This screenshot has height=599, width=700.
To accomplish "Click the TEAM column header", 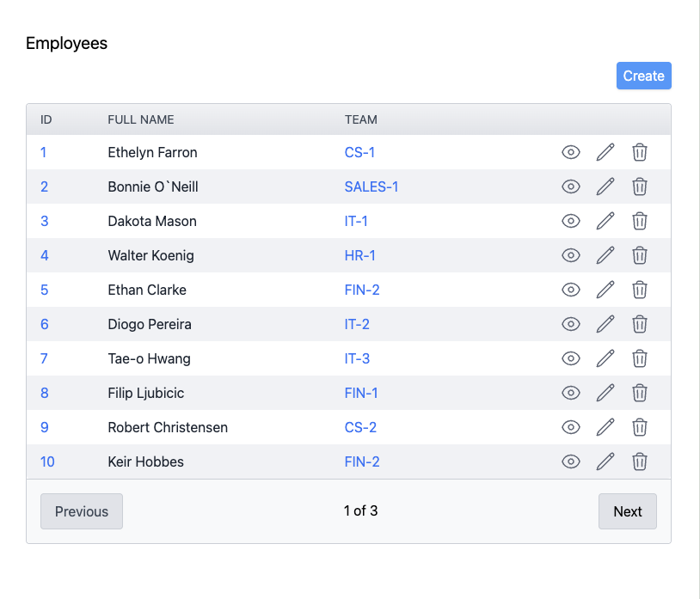I will (360, 119).
